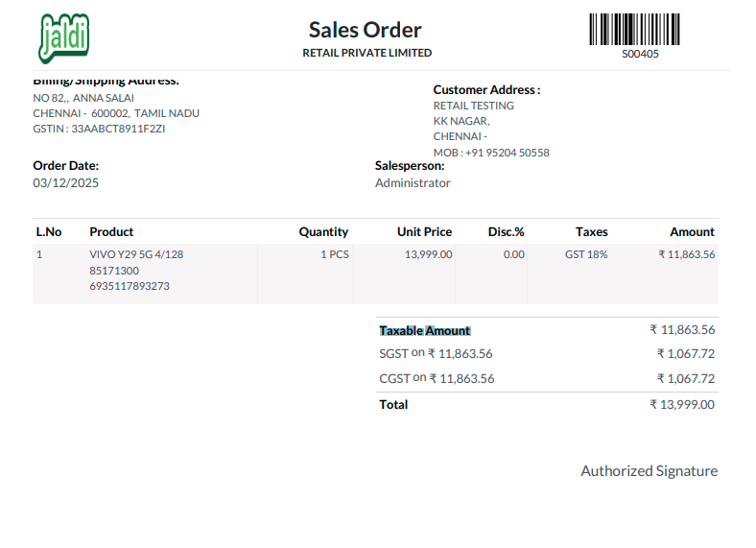The width and height of the screenshot is (756, 548).
Task: Click the Disc.% column header
Action: tap(506, 232)
